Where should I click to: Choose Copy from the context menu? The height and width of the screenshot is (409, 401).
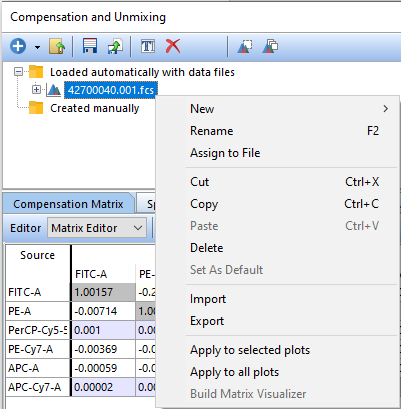pos(277,204)
